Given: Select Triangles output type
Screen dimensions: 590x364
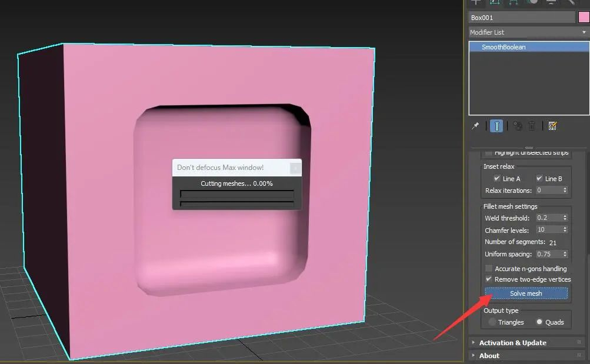Looking at the screenshot, I should [492, 322].
